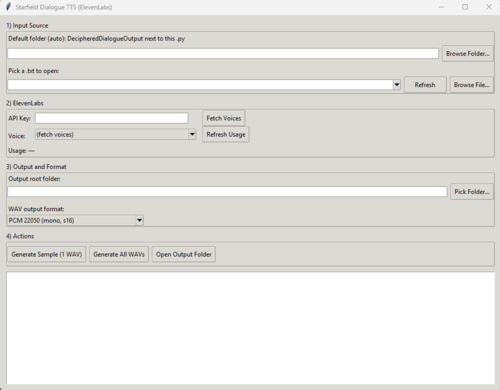Click the Browse Folder... button

468,53
